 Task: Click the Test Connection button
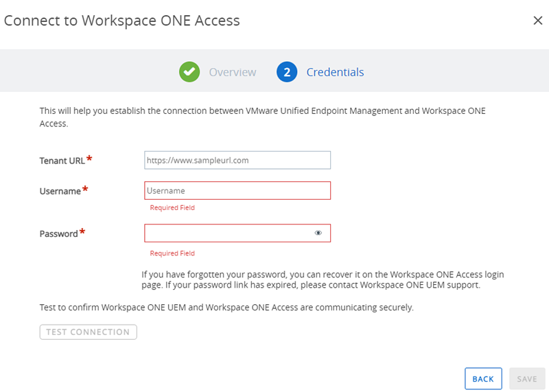click(x=89, y=332)
